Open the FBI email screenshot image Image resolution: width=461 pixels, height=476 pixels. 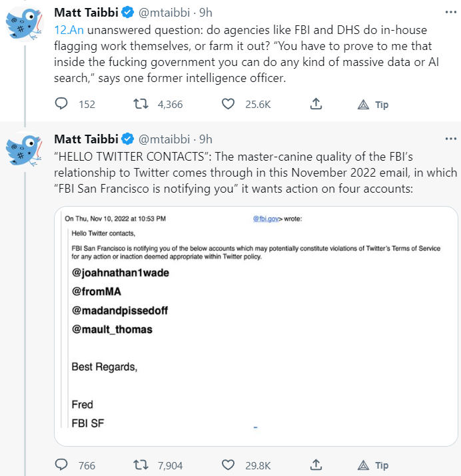point(255,326)
